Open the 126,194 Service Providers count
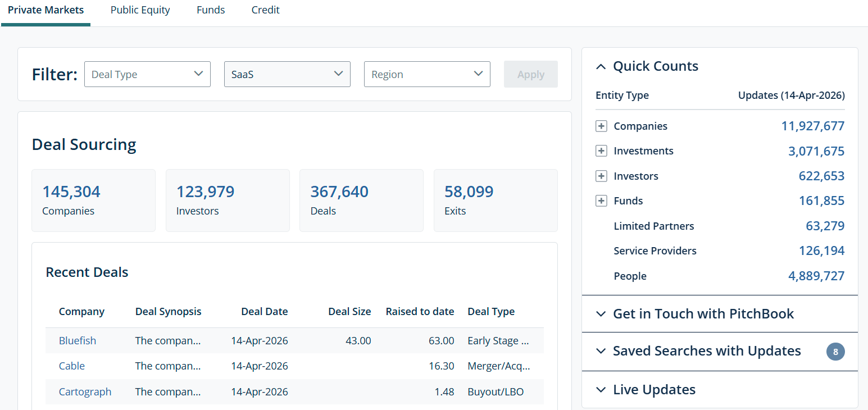Screen dimensions: 868x410 [x=821, y=250]
